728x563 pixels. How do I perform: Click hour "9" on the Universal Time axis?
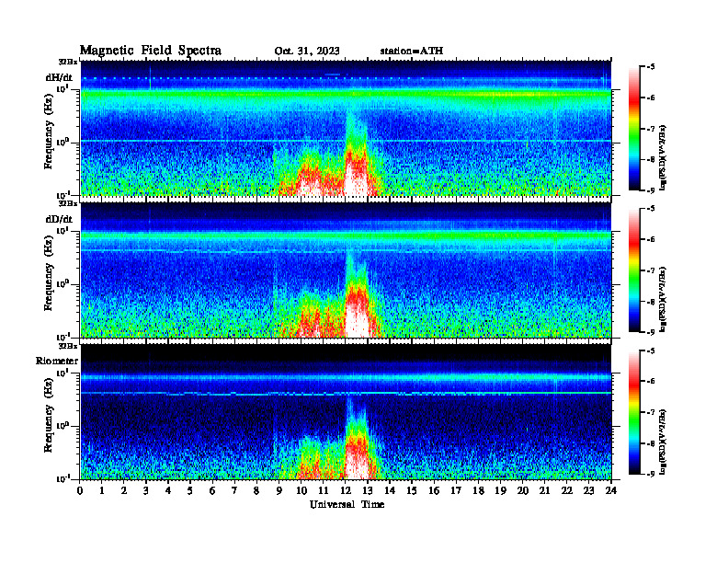click(x=279, y=490)
